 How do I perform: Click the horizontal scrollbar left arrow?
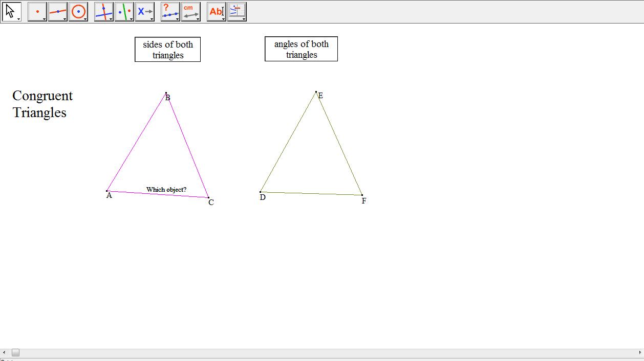tap(4, 352)
